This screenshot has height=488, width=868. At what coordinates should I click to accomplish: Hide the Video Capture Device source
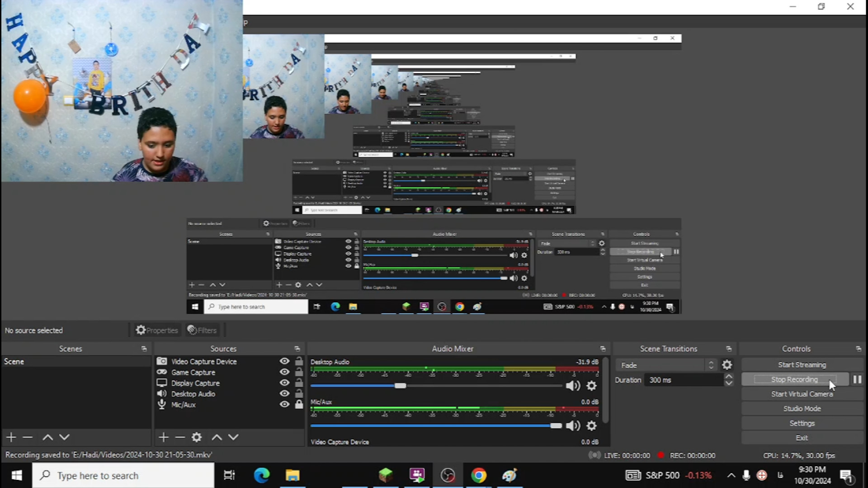284,361
